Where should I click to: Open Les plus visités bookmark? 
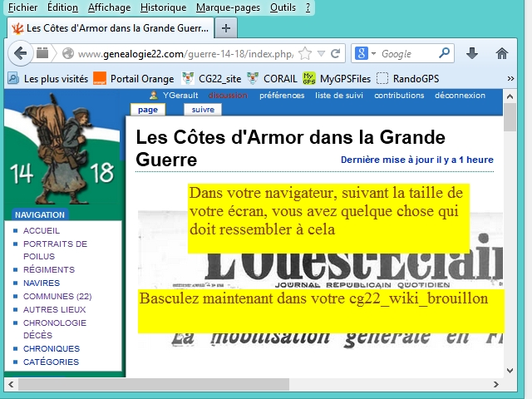48,79
